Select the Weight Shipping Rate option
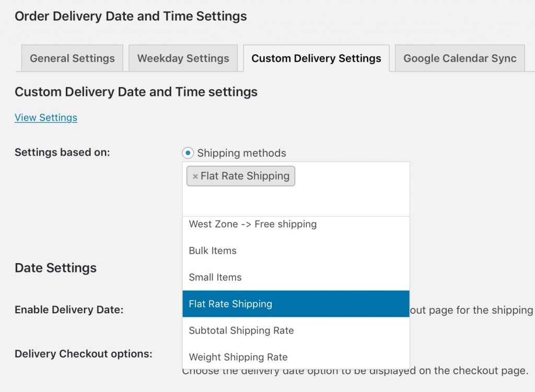 (238, 357)
